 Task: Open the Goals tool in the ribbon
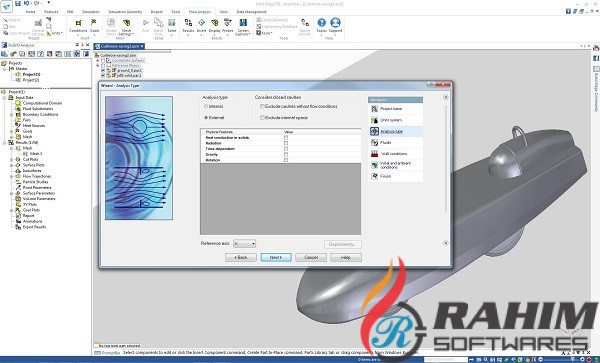click(95, 26)
